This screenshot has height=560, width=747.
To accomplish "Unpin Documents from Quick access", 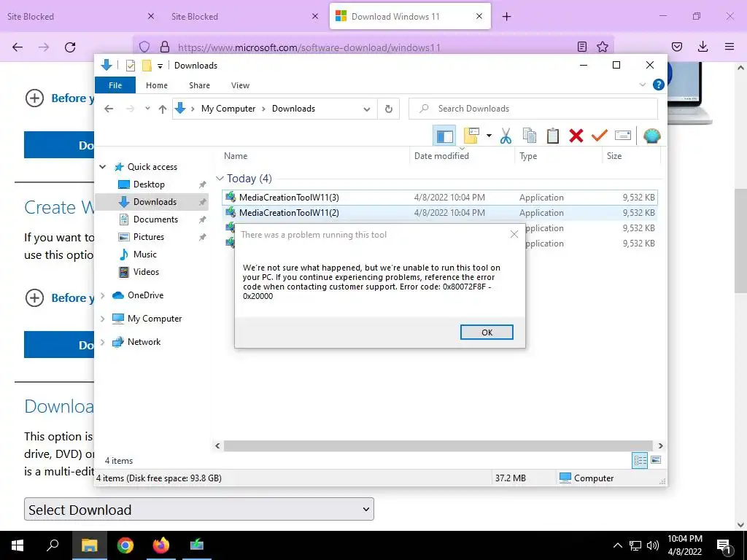I will click(203, 219).
